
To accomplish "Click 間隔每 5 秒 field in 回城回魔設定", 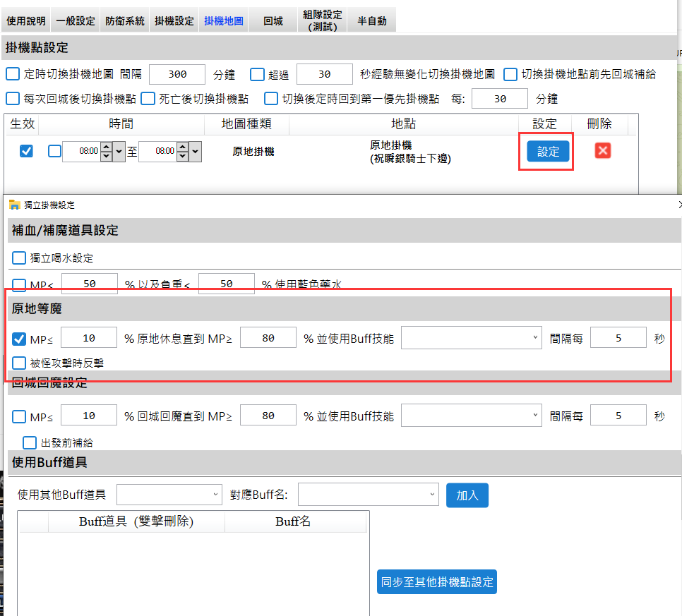I will 618,416.
